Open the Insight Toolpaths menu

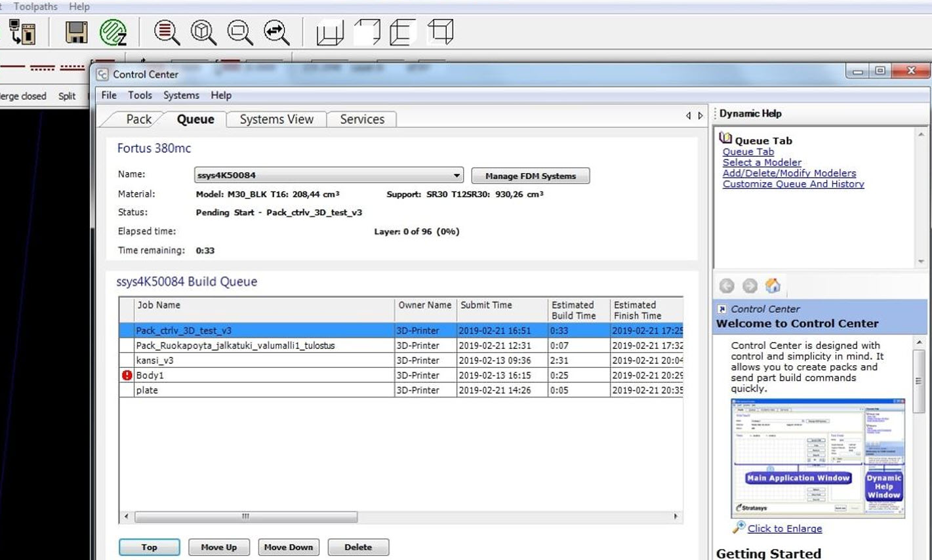pyautogui.click(x=35, y=7)
